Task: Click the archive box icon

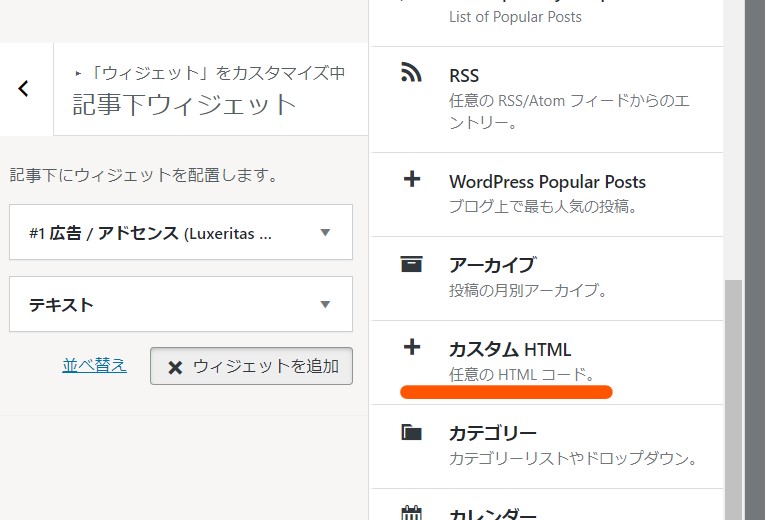Action: [411, 264]
